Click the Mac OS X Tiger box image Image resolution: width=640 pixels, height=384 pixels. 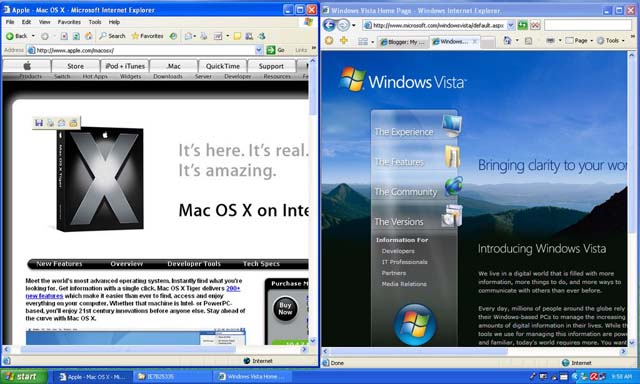click(x=100, y=180)
